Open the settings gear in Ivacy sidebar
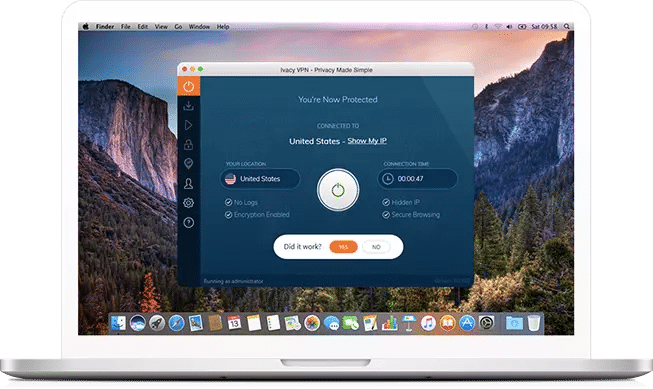The width and height of the screenshot is (653, 389). click(189, 203)
